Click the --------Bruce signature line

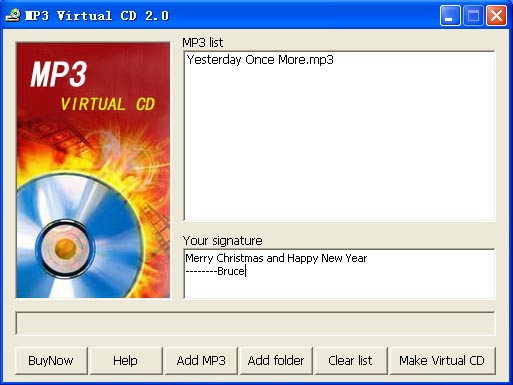click(x=215, y=271)
